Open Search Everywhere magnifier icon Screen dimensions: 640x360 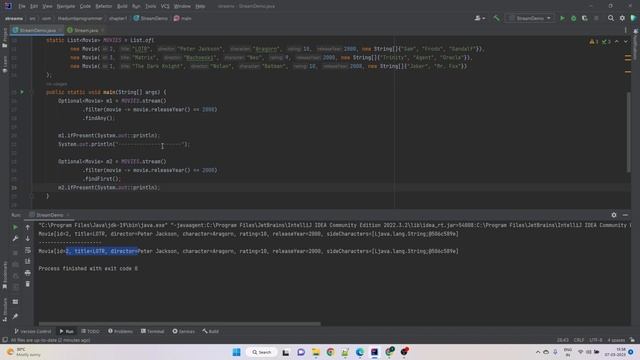[x=611, y=18]
